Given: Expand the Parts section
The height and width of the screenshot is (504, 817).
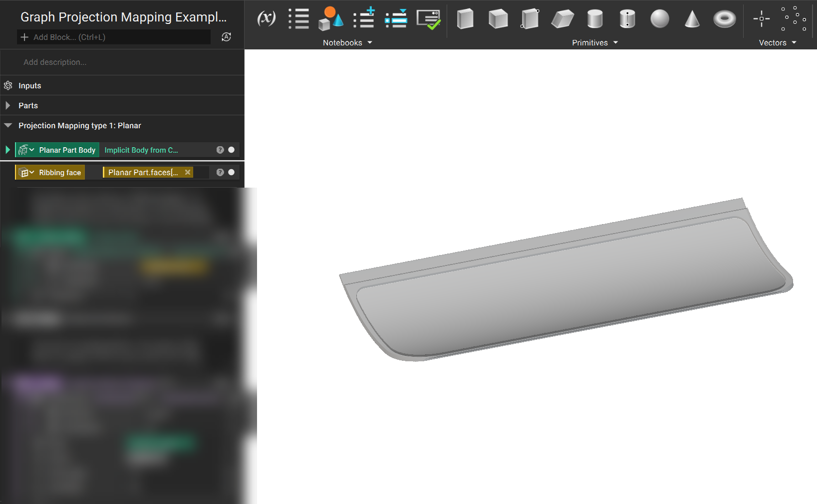Looking at the screenshot, I should pyautogui.click(x=7, y=105).
